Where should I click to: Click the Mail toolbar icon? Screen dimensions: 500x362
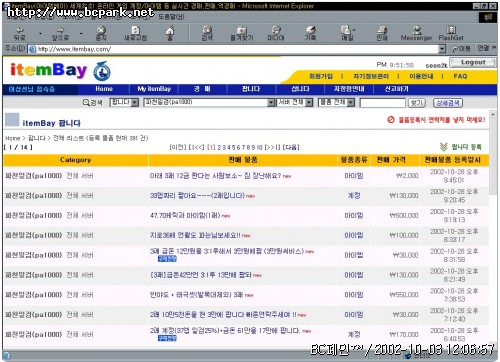point(347,33)
